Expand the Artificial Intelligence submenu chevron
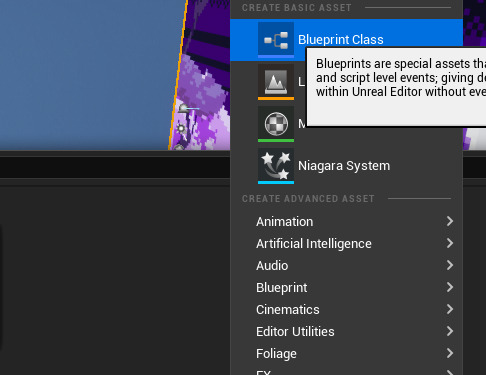The width and height of the screenshot is (486, 375). 450,243
